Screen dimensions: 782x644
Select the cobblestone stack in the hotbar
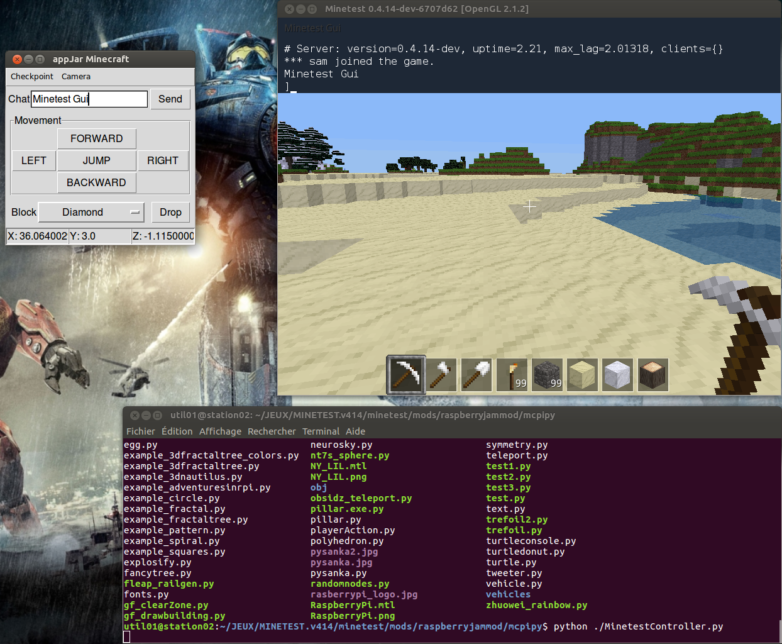click(x=547, y=374)
